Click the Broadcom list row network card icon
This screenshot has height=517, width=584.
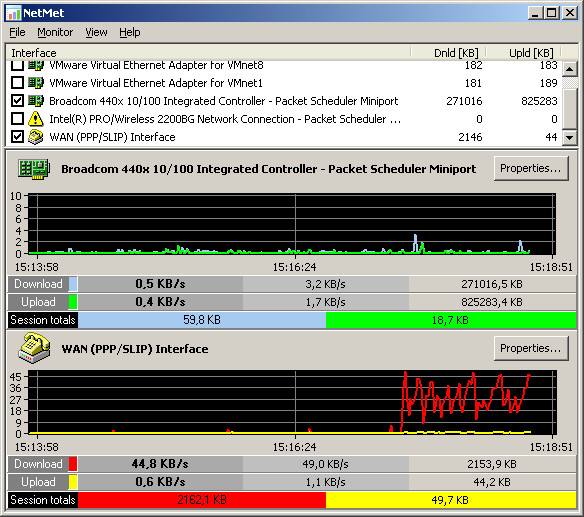(x=36, y=101)
